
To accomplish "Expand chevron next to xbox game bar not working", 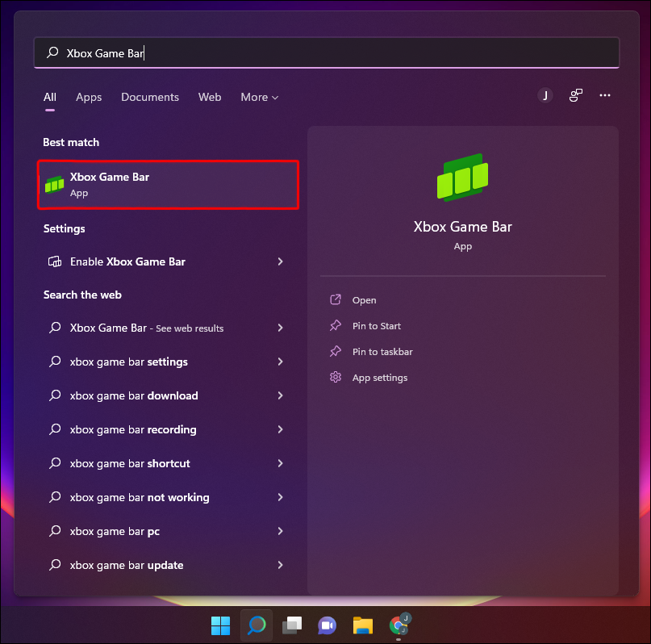I will coord(280,497).
